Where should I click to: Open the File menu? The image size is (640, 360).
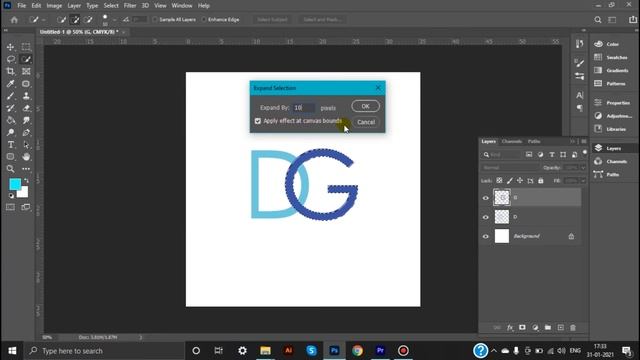pos(22,6)
